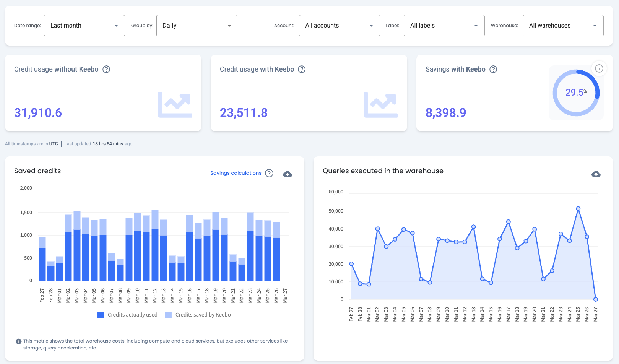
Task: Click the trend icon in the Credit usage without Keebo card
Action: click(x=175, y=103)
